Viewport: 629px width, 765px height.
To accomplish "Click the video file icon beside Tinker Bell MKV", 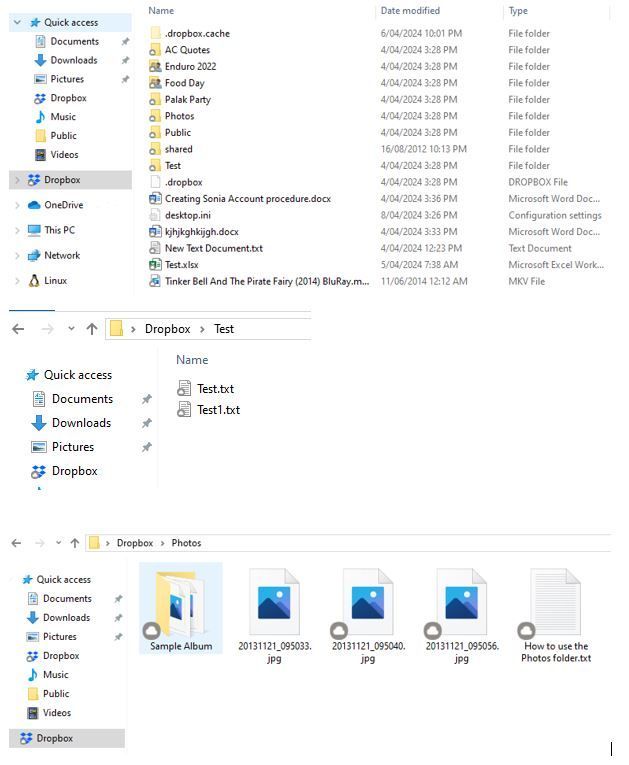I will coord(155,282).
